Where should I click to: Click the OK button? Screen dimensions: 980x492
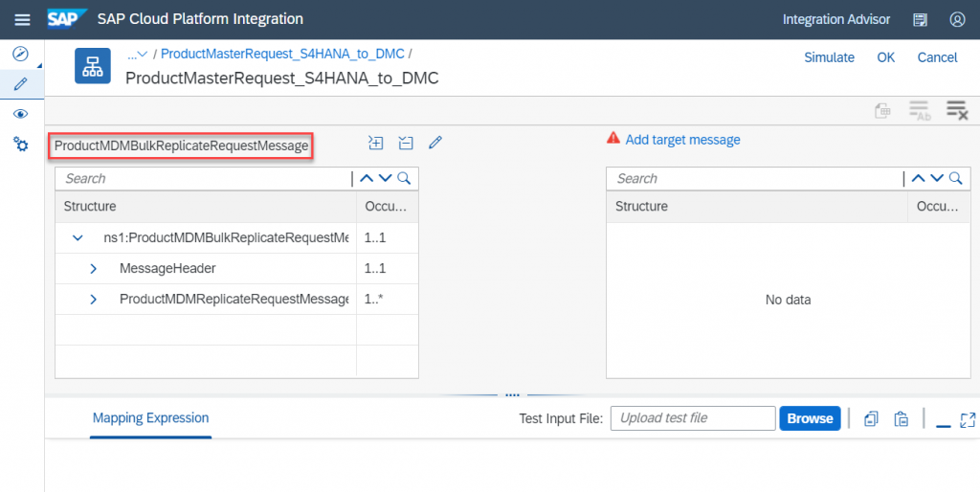[x=885, y=57]
